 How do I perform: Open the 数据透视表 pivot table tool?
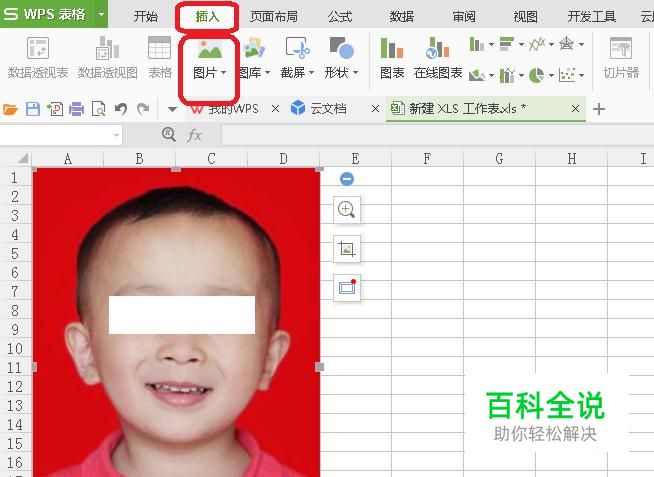[x=38, y=58]
